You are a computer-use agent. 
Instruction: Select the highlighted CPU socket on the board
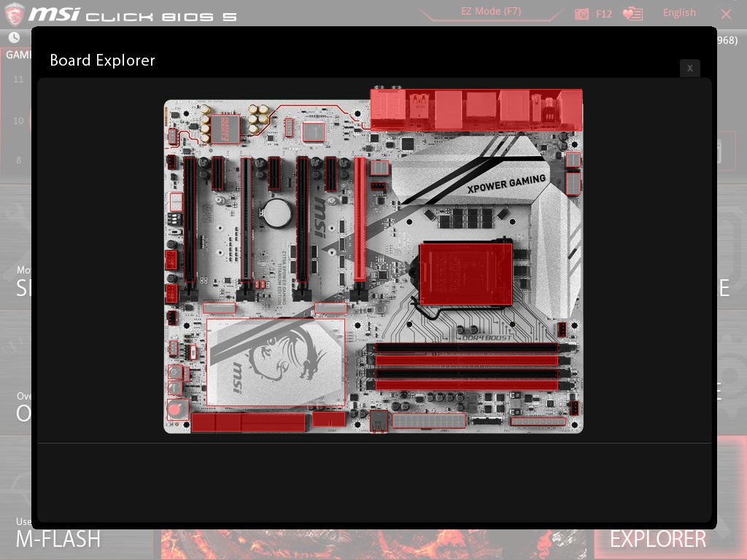[x=465, y=274]
